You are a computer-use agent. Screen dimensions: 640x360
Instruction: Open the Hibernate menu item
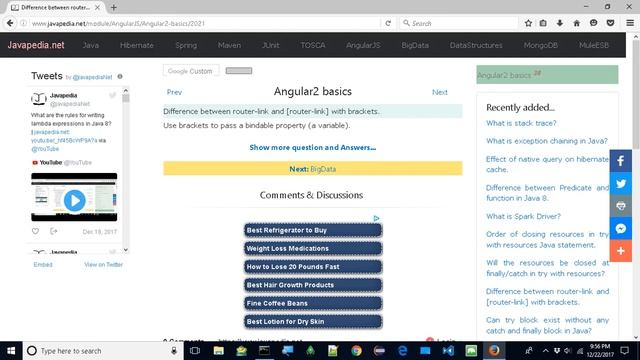pyautogui.click(x=137, y=45)
